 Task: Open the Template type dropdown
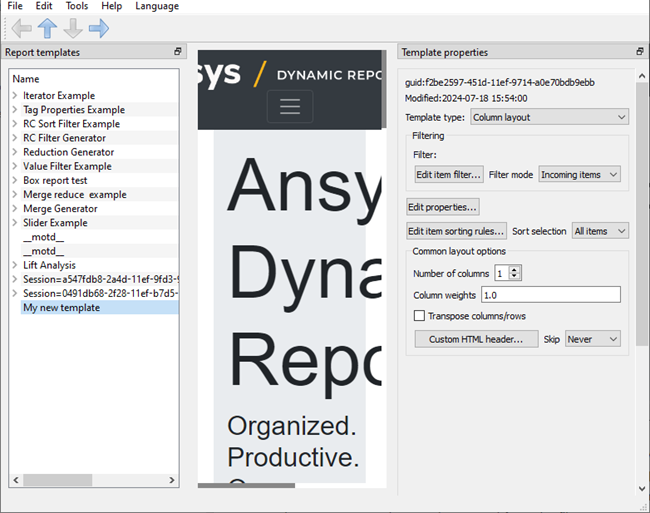[x=550, y=117]
